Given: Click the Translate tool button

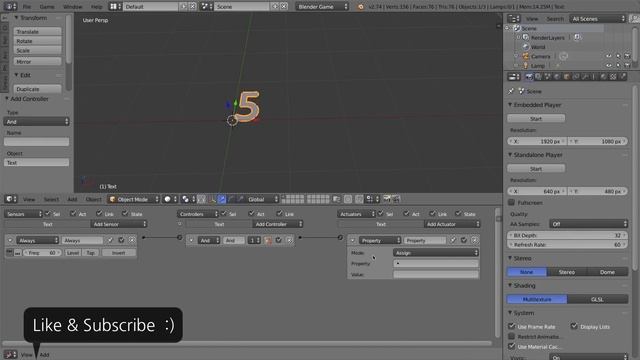Looking at the screenshot, I should click(38, 31).
